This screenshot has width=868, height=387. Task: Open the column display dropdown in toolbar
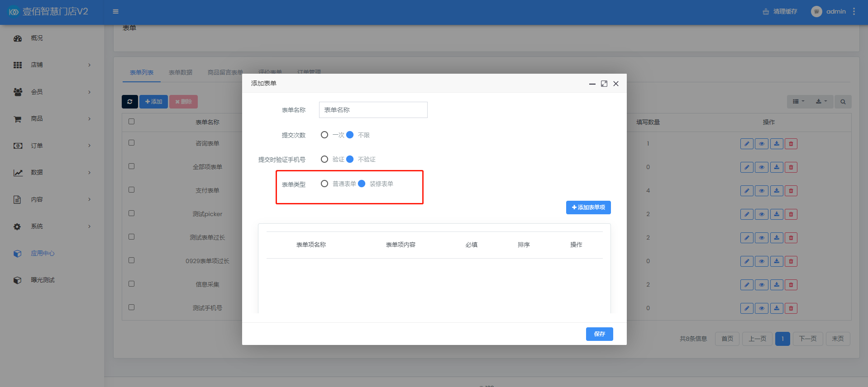(798, 102)
